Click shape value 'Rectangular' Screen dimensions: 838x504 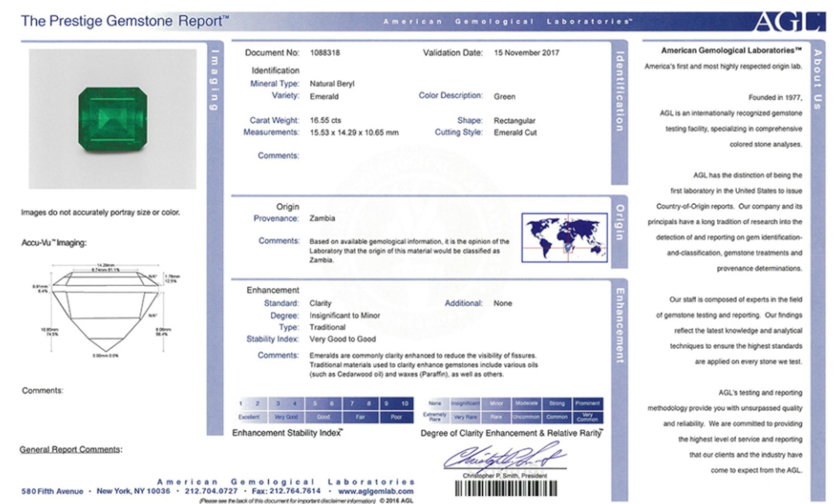[514, 121]
